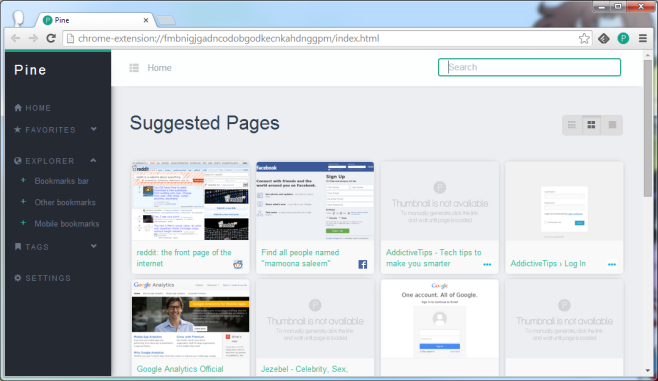
Task: Click the browser back arrow
Action: 16,38
